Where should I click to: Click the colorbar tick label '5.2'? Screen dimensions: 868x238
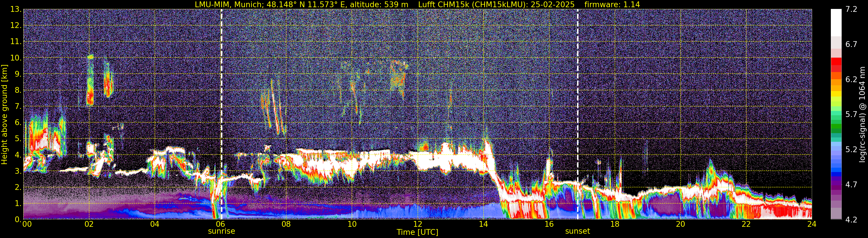[851, 149]
